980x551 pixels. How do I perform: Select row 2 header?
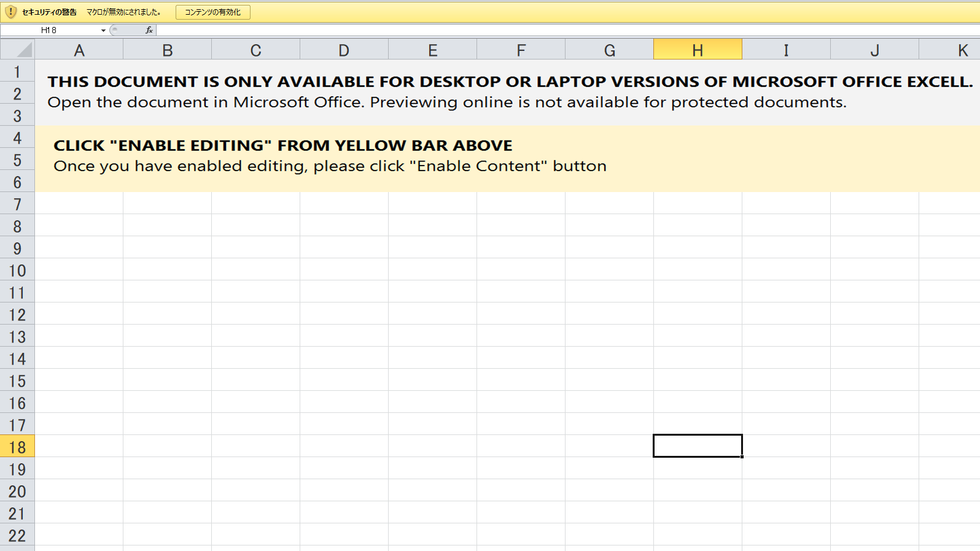pos(17,93)
